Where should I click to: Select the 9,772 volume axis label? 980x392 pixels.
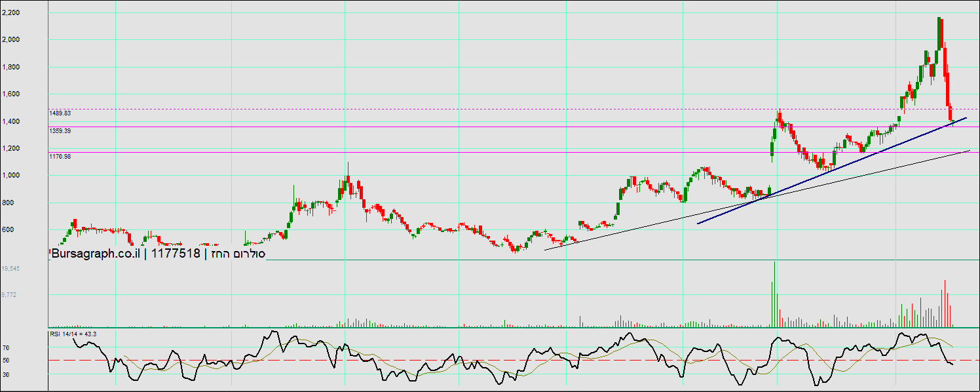pyautogui.click(x=9, y=295)
